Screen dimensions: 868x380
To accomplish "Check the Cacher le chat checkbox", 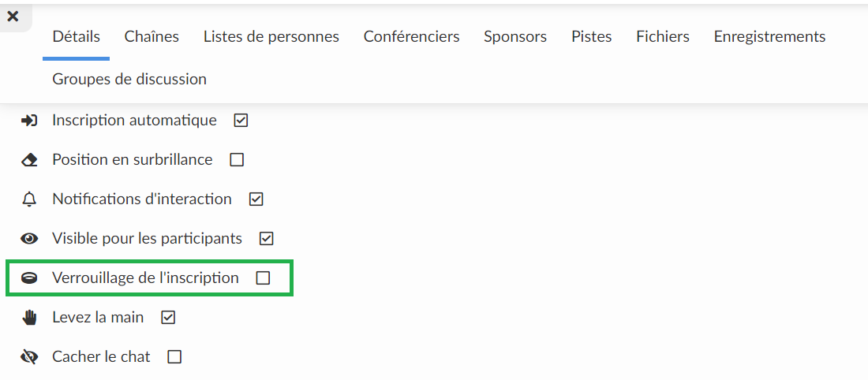I will point(174,357).
